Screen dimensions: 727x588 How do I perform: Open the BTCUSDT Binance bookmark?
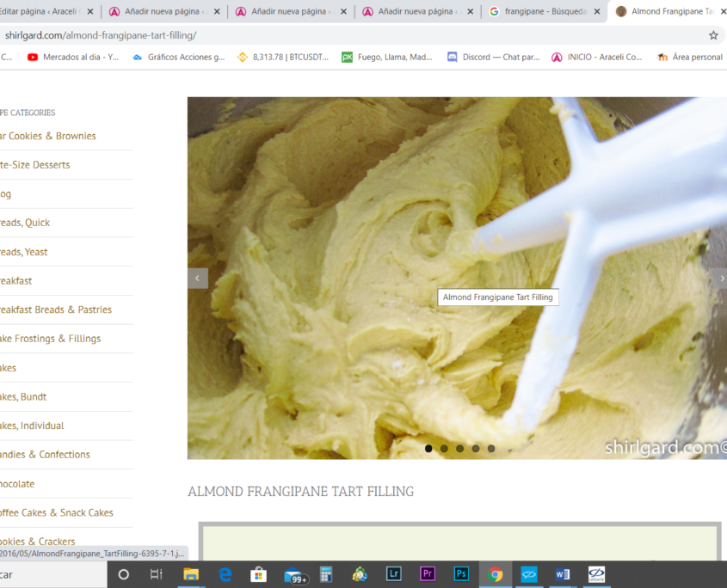(x=283, y=57)
